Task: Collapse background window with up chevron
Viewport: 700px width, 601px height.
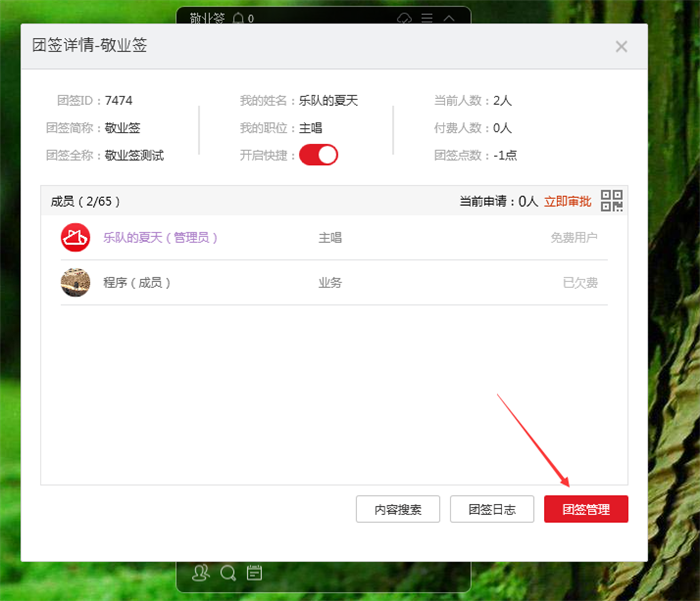Action: coord(449,18)
